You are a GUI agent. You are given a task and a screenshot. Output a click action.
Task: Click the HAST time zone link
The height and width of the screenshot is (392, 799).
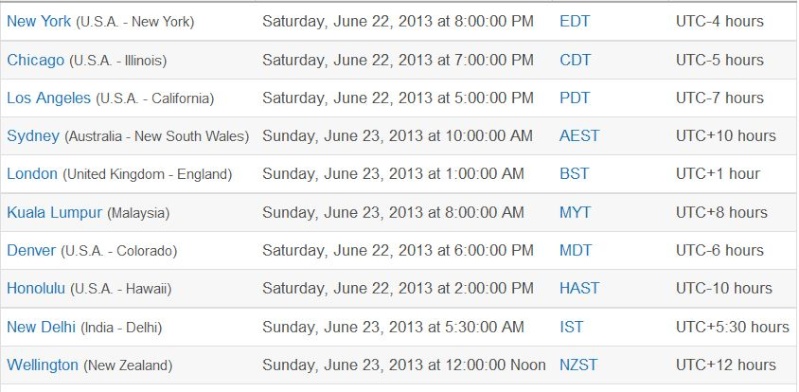[x=579, y=289]
